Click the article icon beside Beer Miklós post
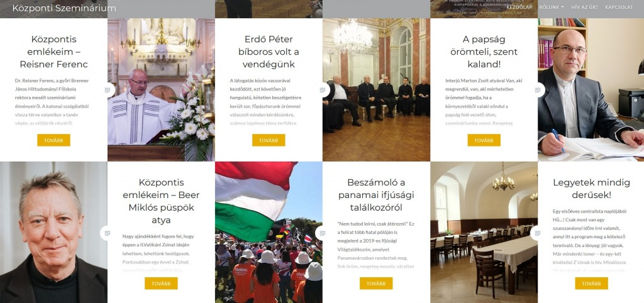The height and width of the screenshot is (303, 644). pyautogui.click(x=108, y=233)
